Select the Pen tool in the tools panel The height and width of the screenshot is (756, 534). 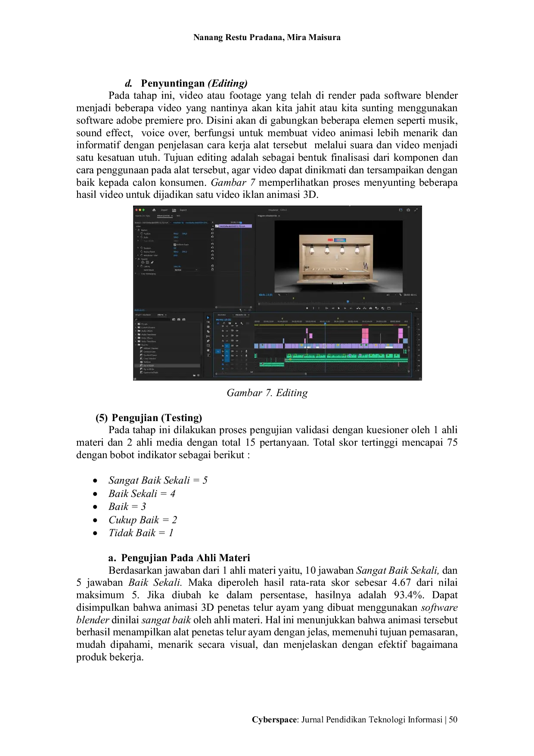[208, 341]
